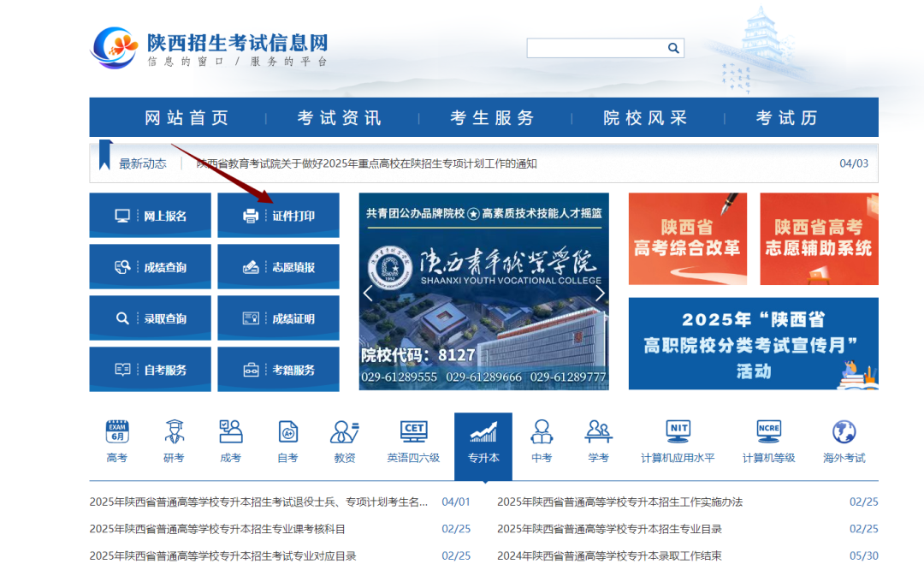Open the 考试资讯 navigation menu
The height and width of the screenshot is (576, 924).
click(337, 117)
